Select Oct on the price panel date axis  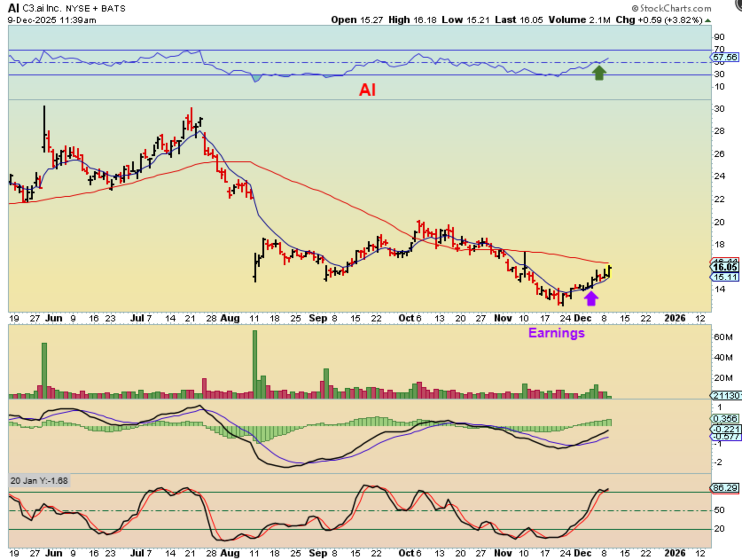(x=406, y=318)
